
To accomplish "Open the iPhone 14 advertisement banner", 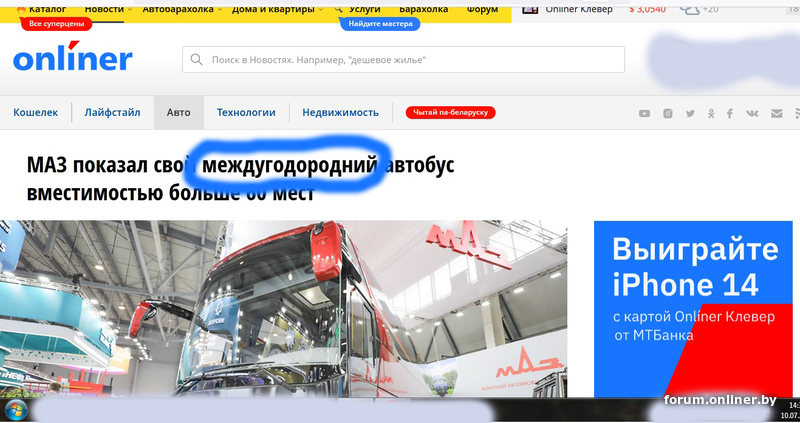I will click(695, 308).
